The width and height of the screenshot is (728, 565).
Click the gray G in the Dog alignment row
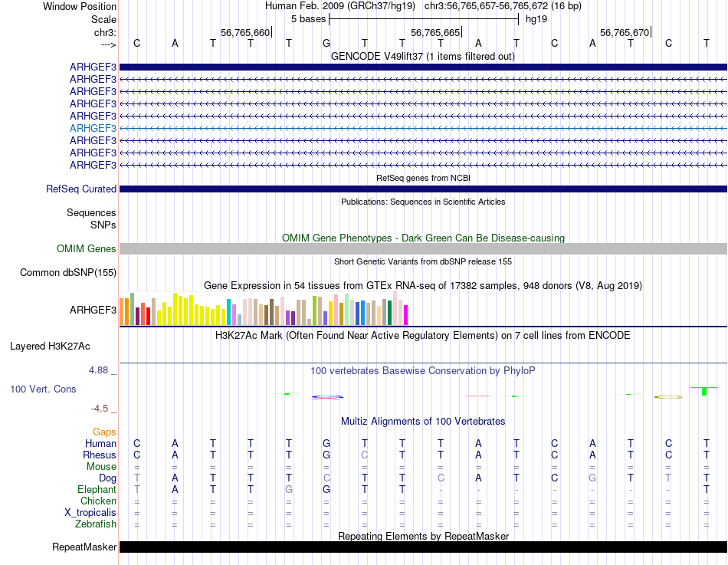(x=592, y=478)
